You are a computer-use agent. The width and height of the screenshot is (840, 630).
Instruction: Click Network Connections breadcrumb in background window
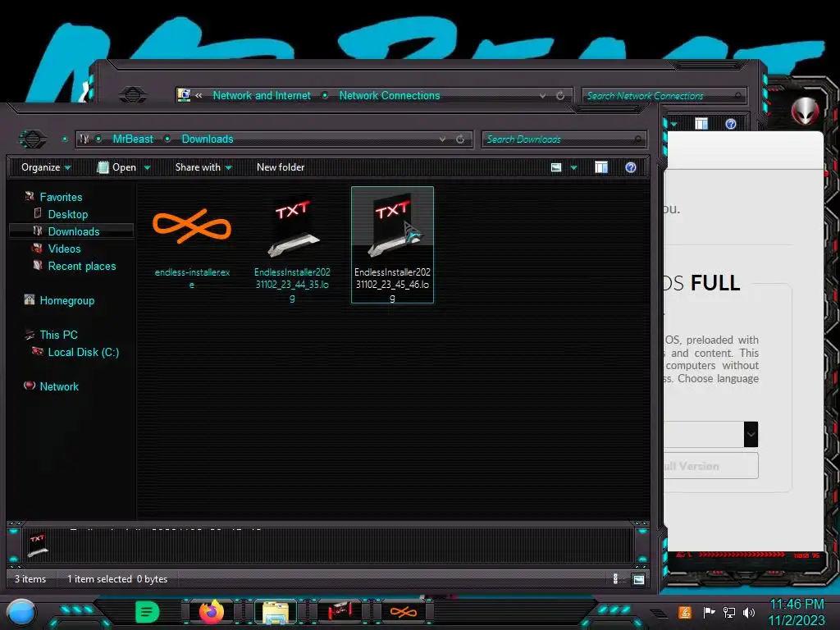tap(390, 95)
